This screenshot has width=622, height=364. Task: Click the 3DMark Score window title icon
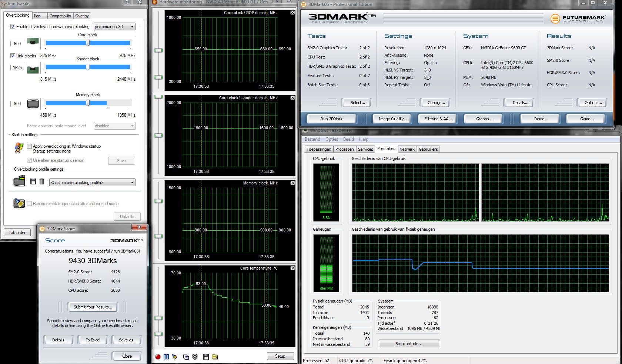coord(42,229)
